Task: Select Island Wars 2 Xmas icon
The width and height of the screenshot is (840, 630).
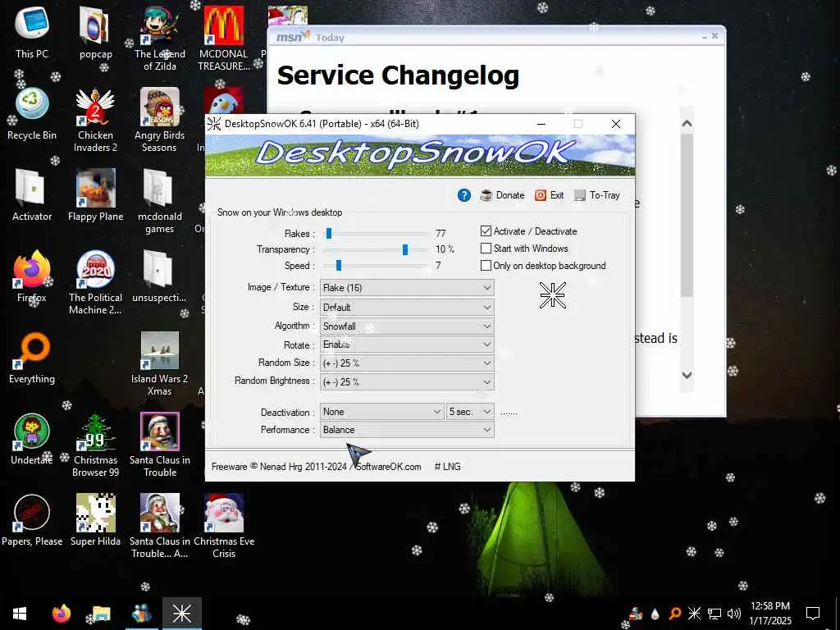Action: 160,364
